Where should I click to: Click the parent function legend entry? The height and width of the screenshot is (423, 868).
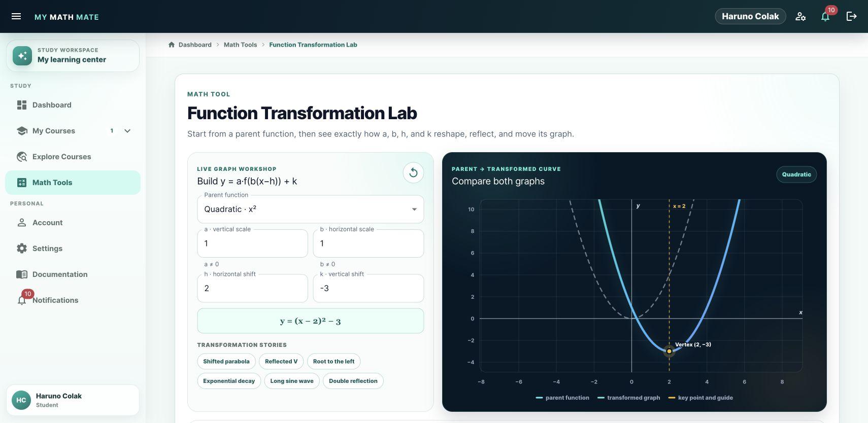[x=562, y=398]
